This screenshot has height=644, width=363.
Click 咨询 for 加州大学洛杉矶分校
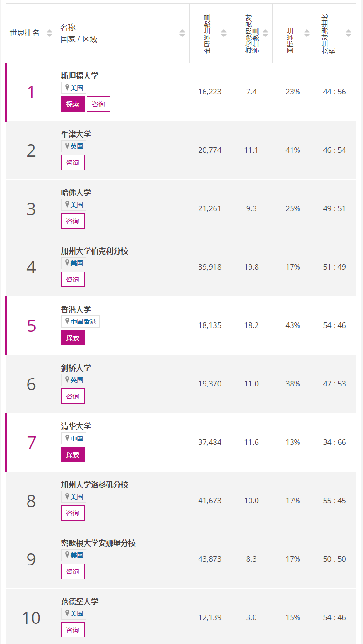tap(73, 513)
